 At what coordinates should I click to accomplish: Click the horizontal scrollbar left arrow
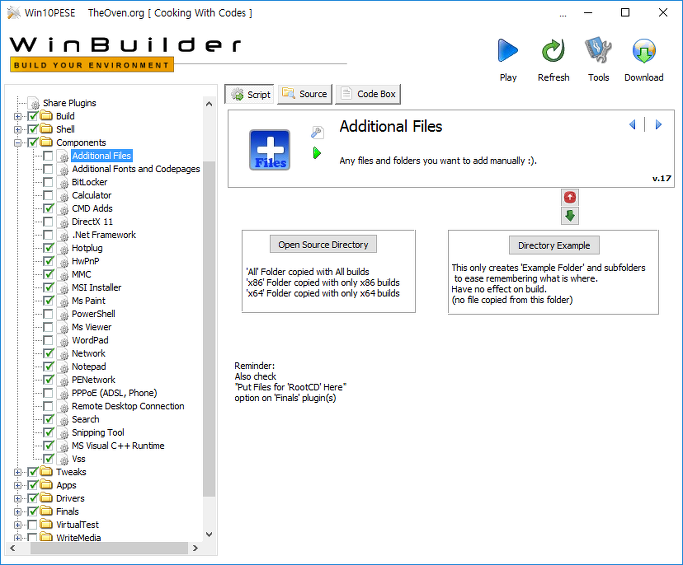(13, 548)
